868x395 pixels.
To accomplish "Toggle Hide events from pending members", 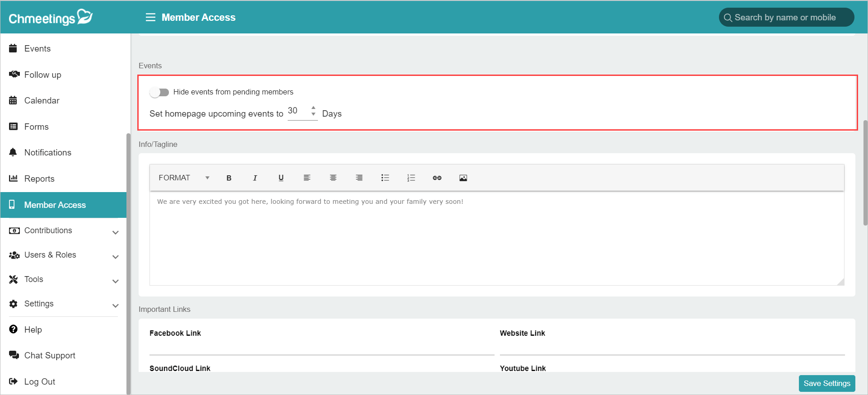I will tap(159, 92).
